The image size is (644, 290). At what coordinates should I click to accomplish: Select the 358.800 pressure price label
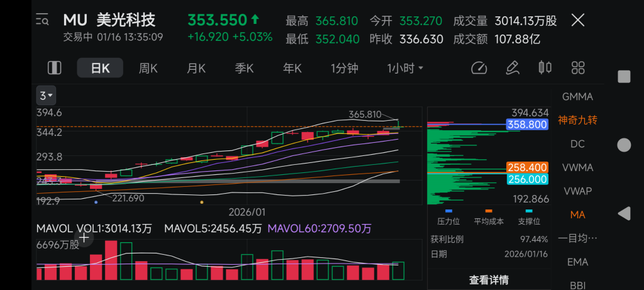point(528,125)
